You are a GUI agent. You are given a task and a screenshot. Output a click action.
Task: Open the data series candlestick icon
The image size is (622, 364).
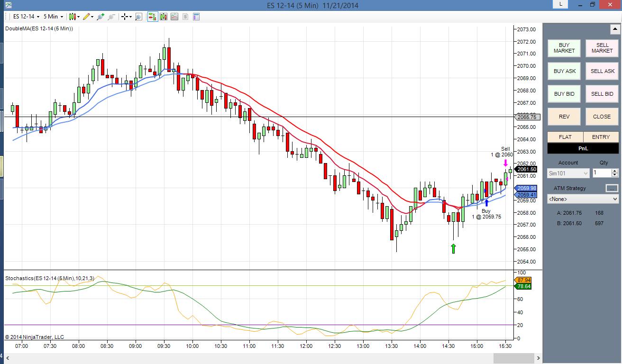(x=164, y=17)
